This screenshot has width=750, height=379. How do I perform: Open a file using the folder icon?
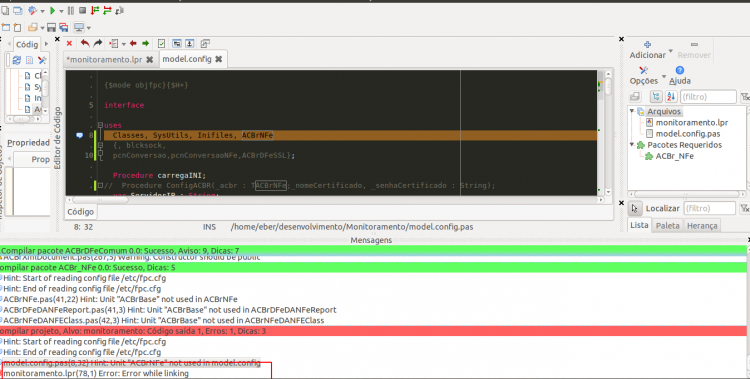[33, 27]
